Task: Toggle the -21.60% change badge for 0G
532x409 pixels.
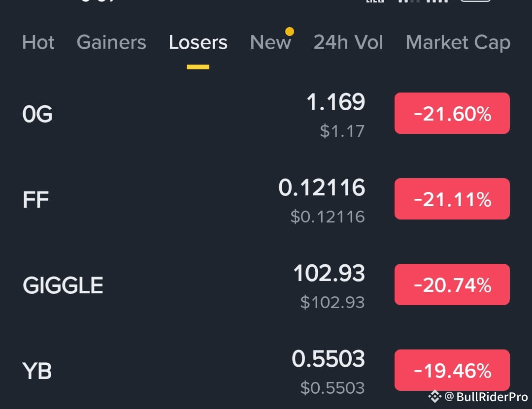Action: pos(452,113)
